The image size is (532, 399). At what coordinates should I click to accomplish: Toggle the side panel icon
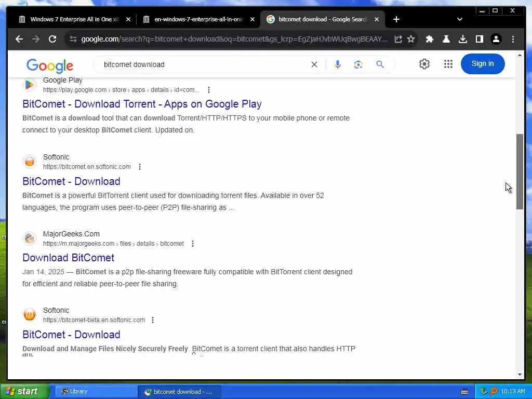pyautogui.click(x=480, y=39)
